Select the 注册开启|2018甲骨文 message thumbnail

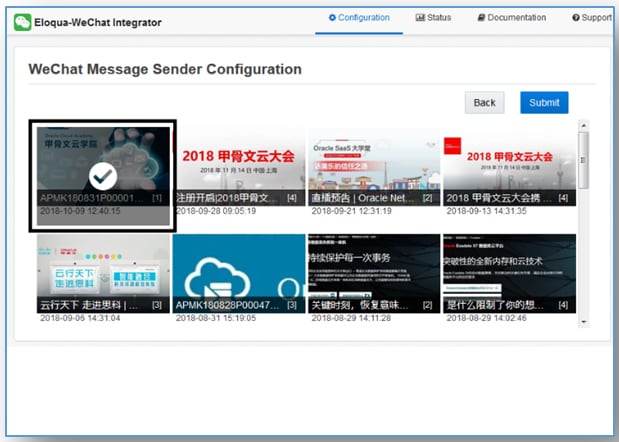239,166
